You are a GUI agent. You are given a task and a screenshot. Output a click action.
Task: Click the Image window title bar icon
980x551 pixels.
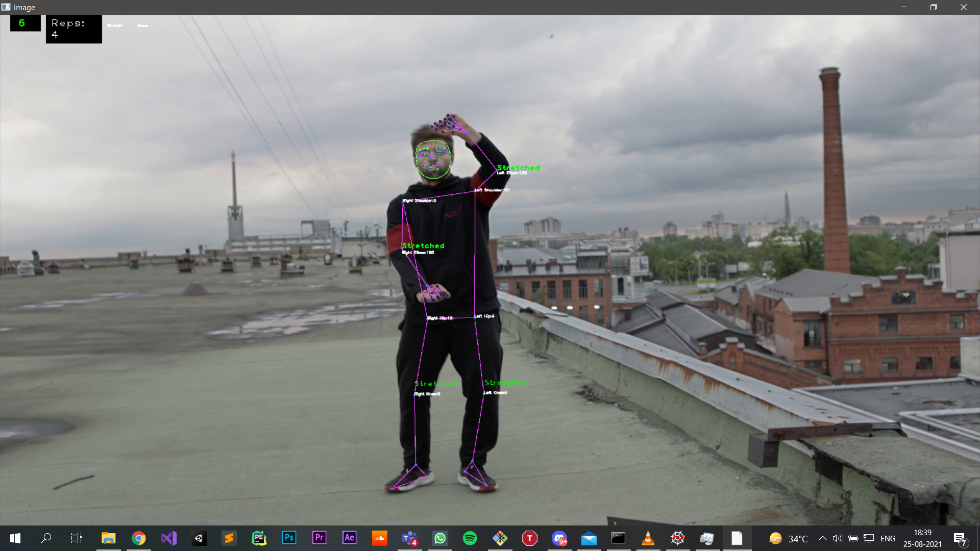tap(6, 7)
